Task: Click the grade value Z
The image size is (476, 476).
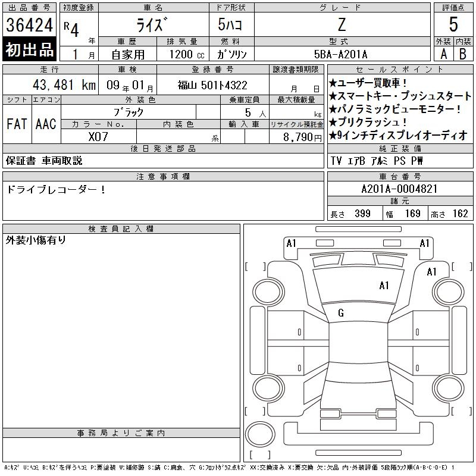Action: tap(342, 24)
